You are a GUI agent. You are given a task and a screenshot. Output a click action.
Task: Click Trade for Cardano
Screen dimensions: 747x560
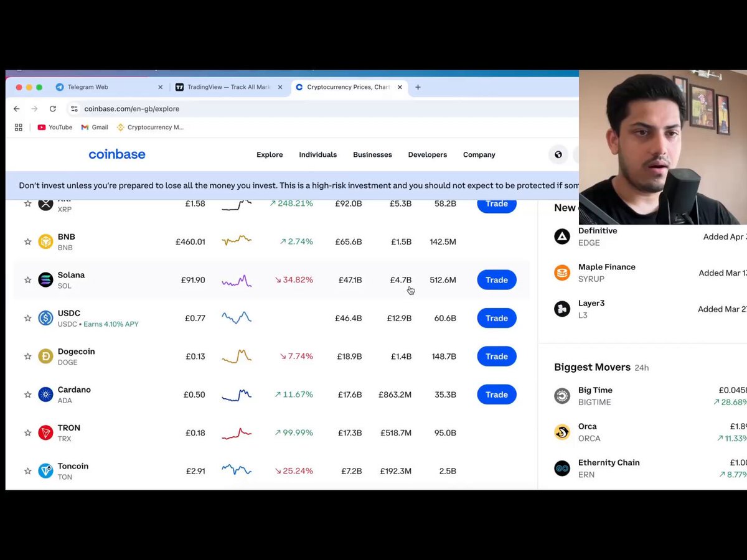click(497, 394)
